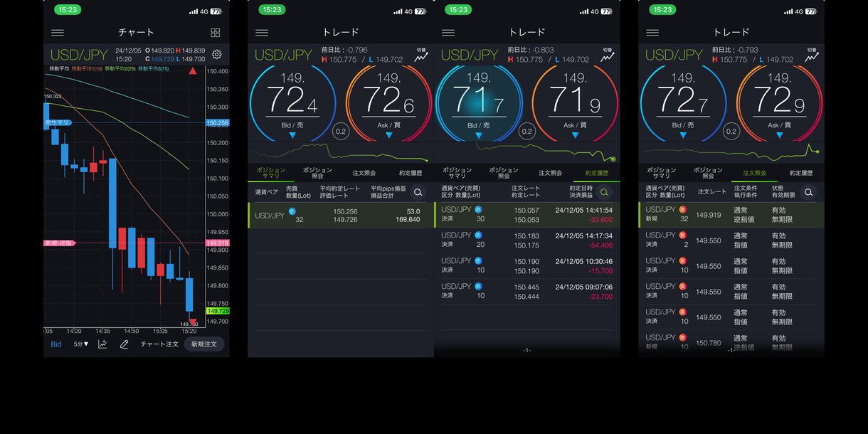
Task: Toggle the Bid price mode under the chart
Action: 56,344
